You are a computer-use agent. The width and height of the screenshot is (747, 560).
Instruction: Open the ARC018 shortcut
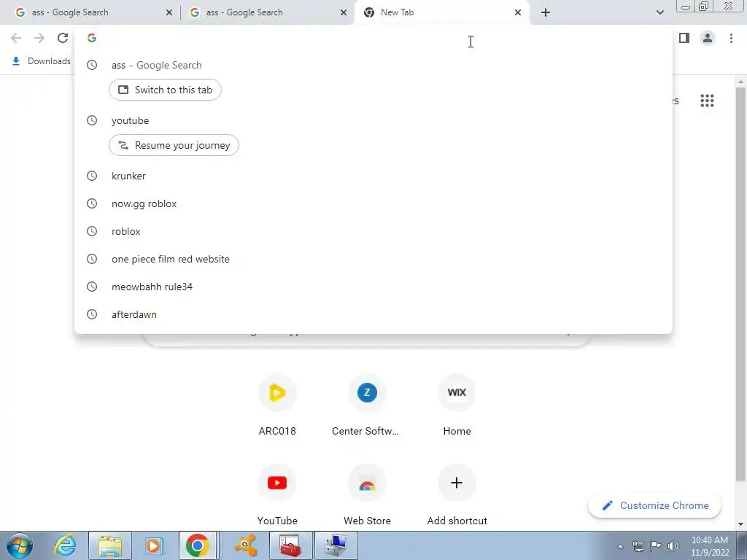pyautogui.click(x=277, y=405)
